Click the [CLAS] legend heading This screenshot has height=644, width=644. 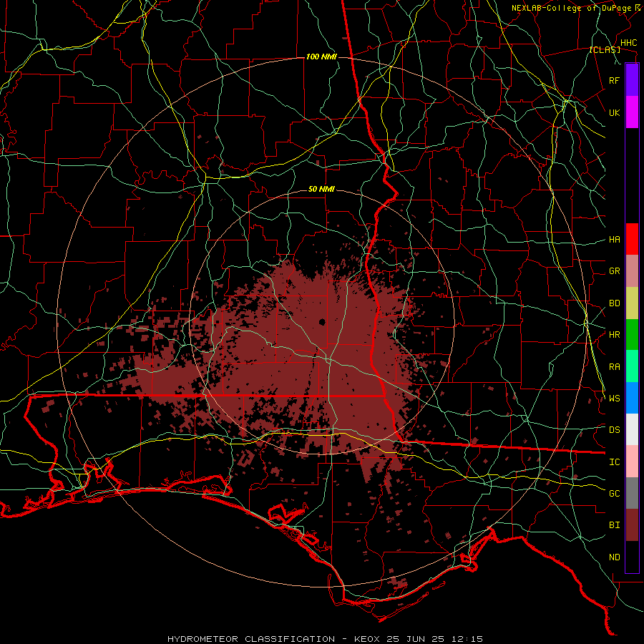coord(605,49)
